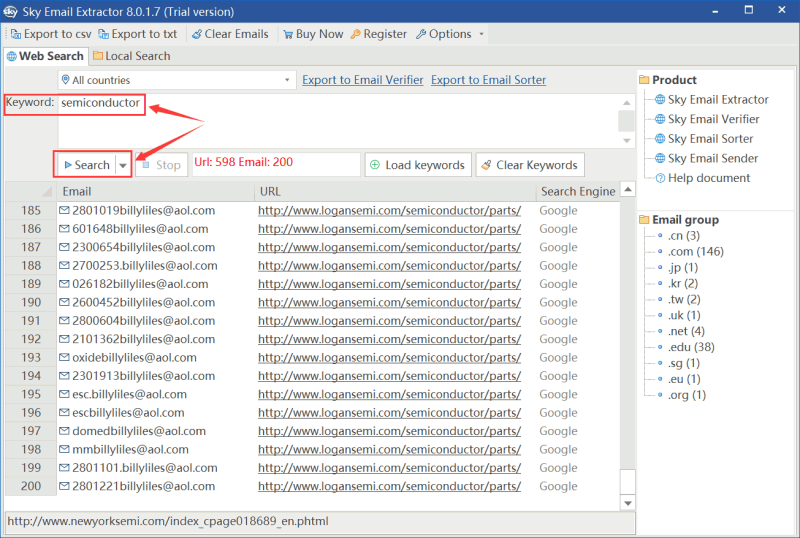The height and width of the screenshot is (538, 800).
Task: Select email domedbillyliles@aol.com in row 197
Action: [139, 431]
